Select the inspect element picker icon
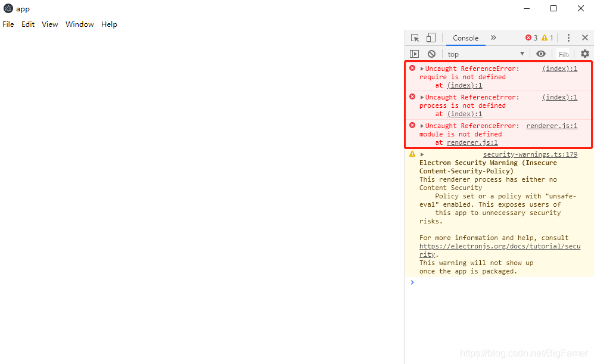Viewport: 594px width, 364px height. pyautogui.click(x=415, y=38)
